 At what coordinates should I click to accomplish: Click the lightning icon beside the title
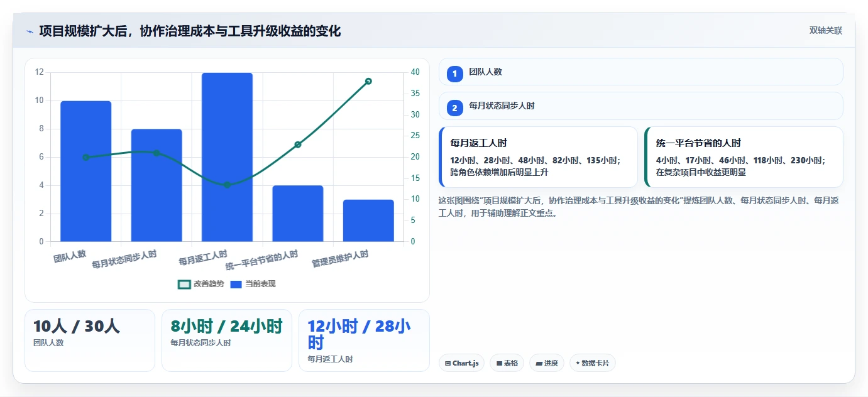(30, 31)
